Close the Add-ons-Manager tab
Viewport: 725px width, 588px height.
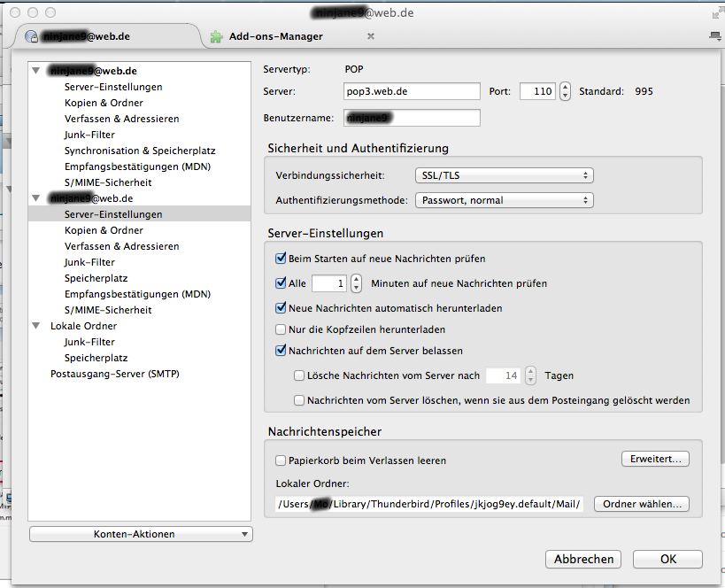point(371,36)
